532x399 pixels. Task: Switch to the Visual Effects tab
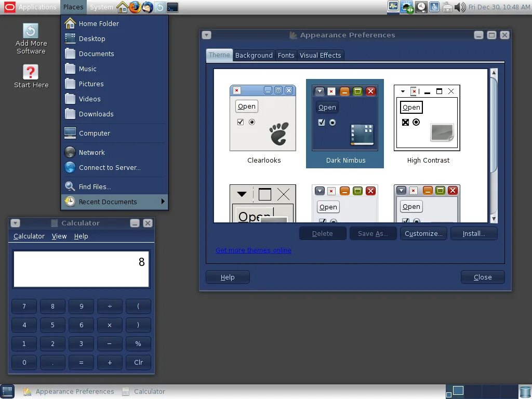(320, 55)
